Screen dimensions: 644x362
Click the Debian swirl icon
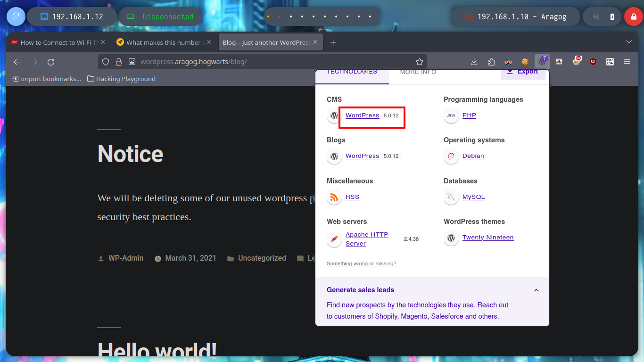[x=451, y=156]
